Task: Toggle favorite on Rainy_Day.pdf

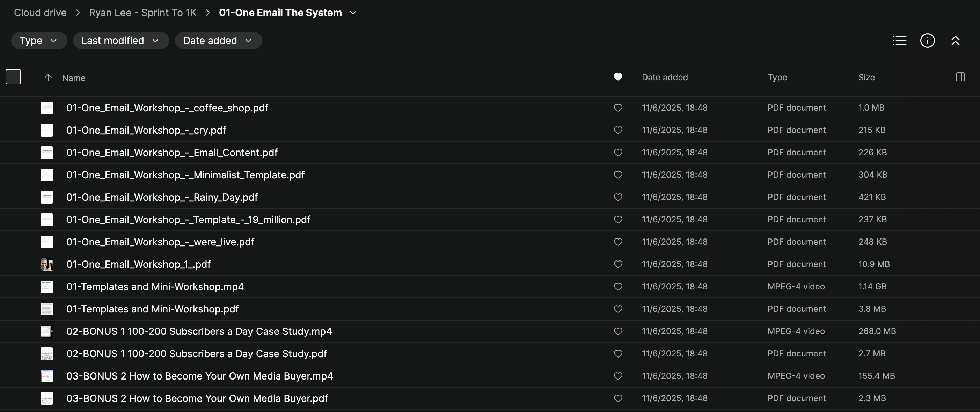Action: pos(618,197)
